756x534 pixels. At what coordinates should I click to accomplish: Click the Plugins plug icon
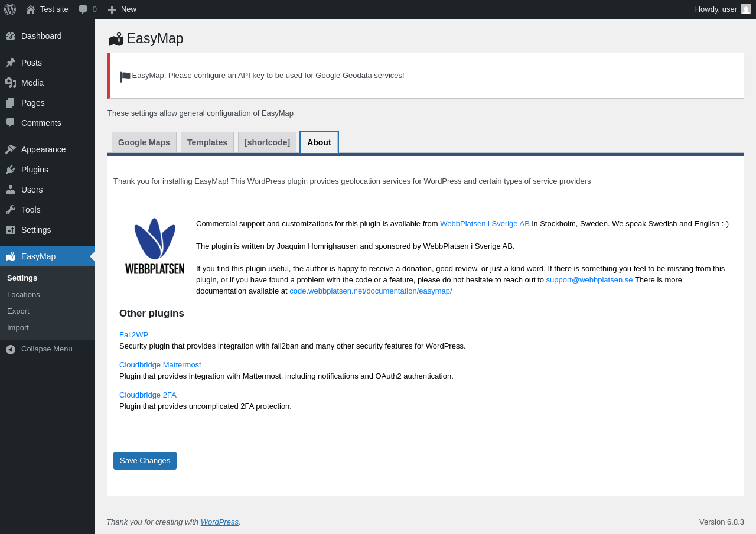11,170
